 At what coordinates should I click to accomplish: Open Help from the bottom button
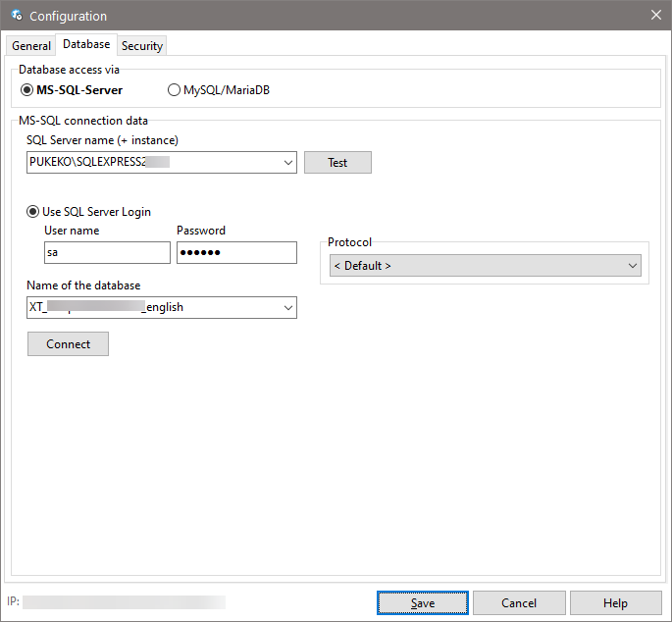tap(615, 602)
